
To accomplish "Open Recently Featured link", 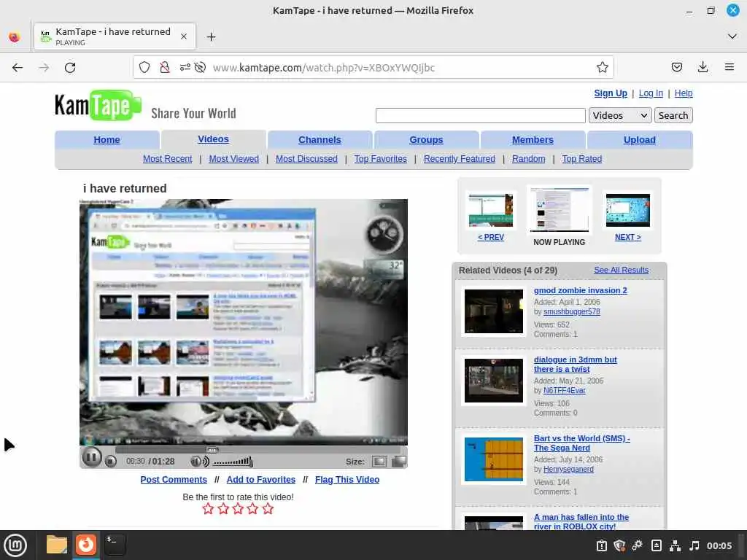I will 460,159.
